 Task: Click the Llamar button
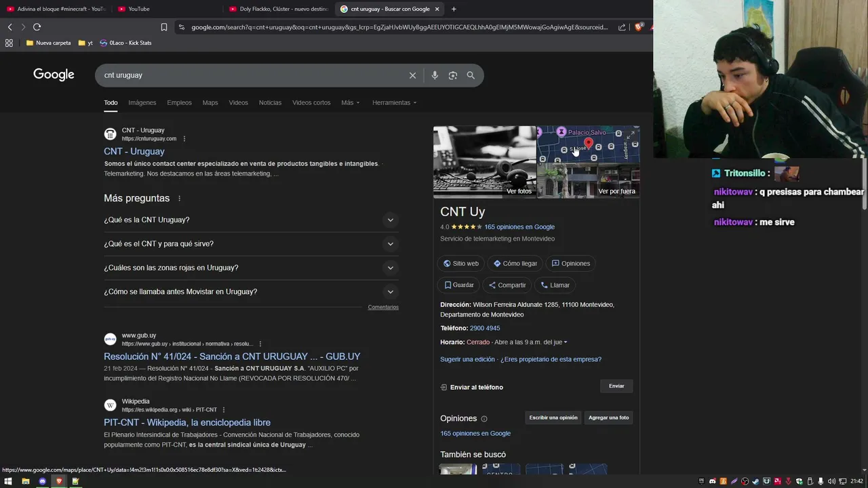click(x=555, y=285)
